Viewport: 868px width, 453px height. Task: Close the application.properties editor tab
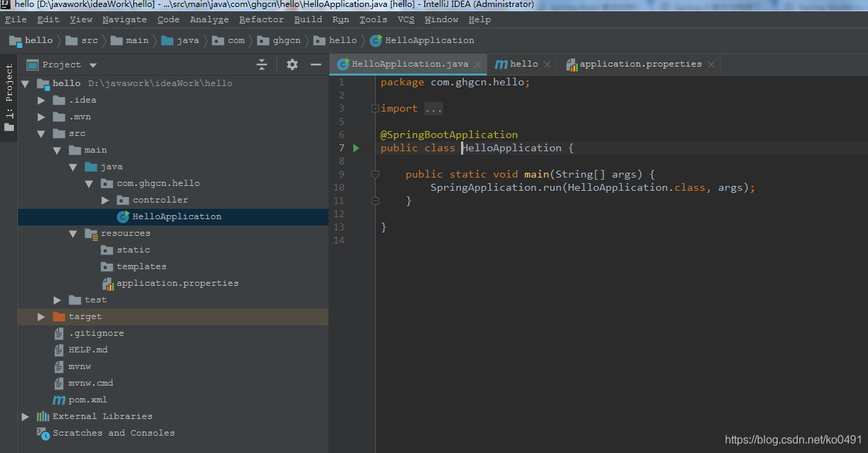[x=711, y=65]
